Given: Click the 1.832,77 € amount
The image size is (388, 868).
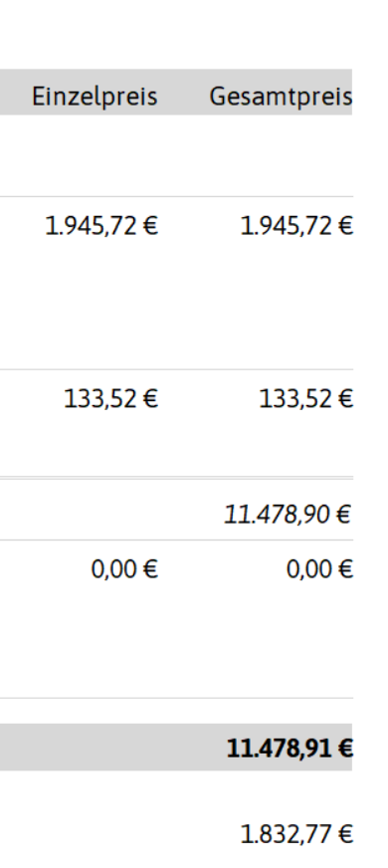Looking at the screenshot, I should click(296, 834).
